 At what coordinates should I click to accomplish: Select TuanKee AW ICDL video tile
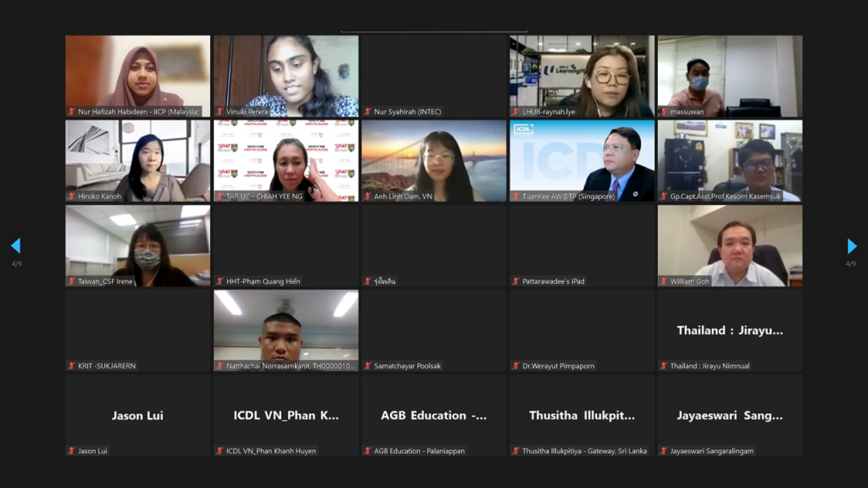581,161
